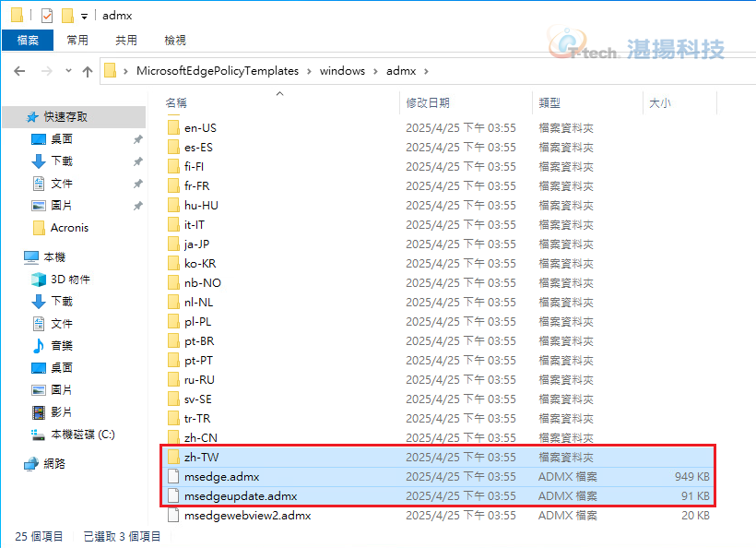Select the en-US folder icon
756x548 pixels.
click(173, 128)
